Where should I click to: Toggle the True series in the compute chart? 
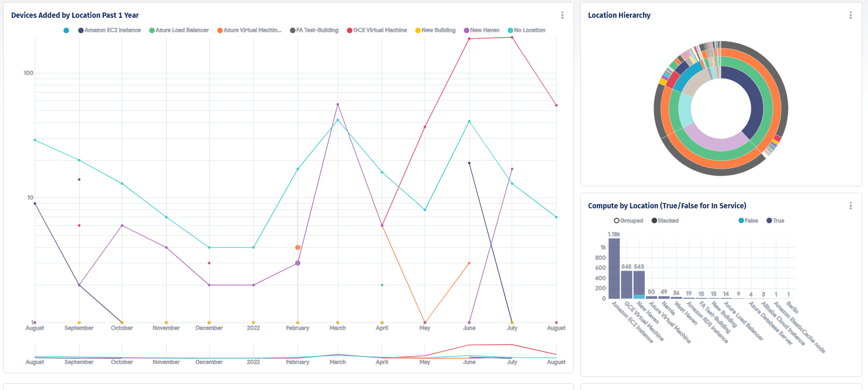(775, 221)
